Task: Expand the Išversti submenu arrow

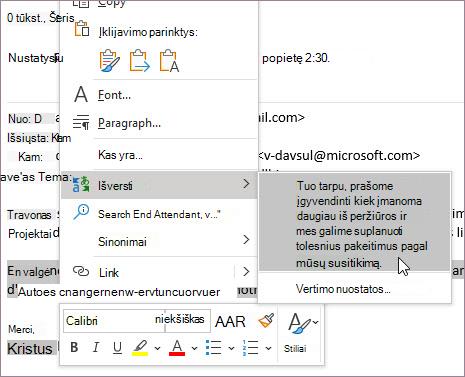Action: click(x=246, y=184)
